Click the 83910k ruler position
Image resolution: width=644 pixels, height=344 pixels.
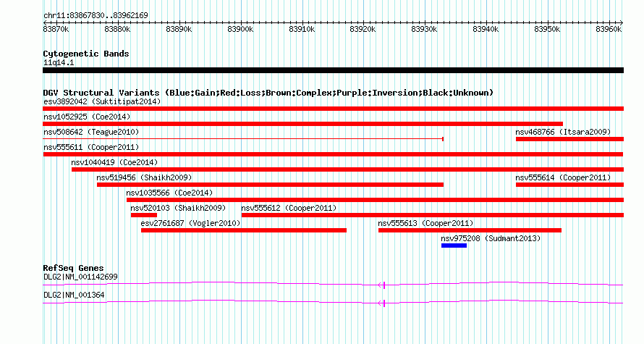coord(302,29)
